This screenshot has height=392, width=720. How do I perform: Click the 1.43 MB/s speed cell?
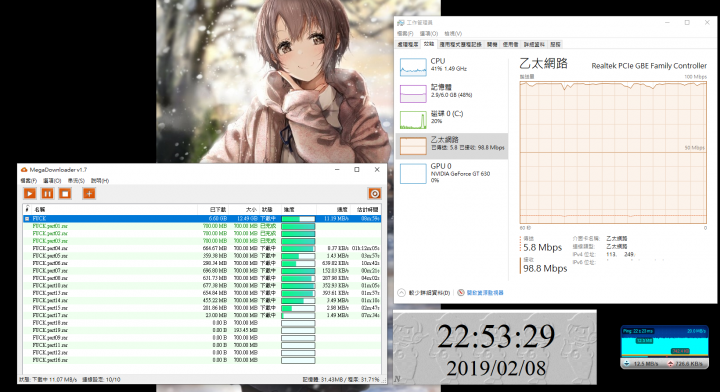(338, 256)
